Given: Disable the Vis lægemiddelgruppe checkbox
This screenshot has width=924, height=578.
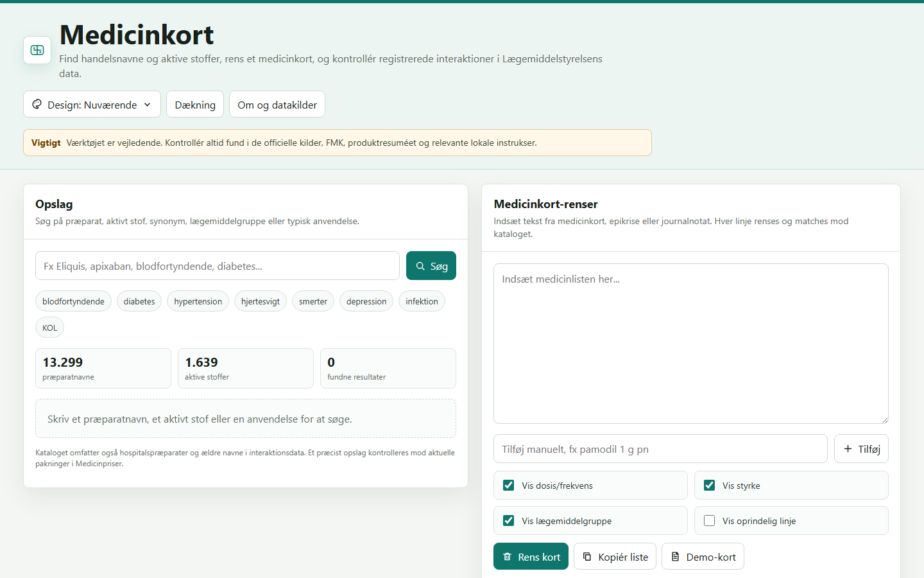Looking at the screenshot, I should pos(509,521).
